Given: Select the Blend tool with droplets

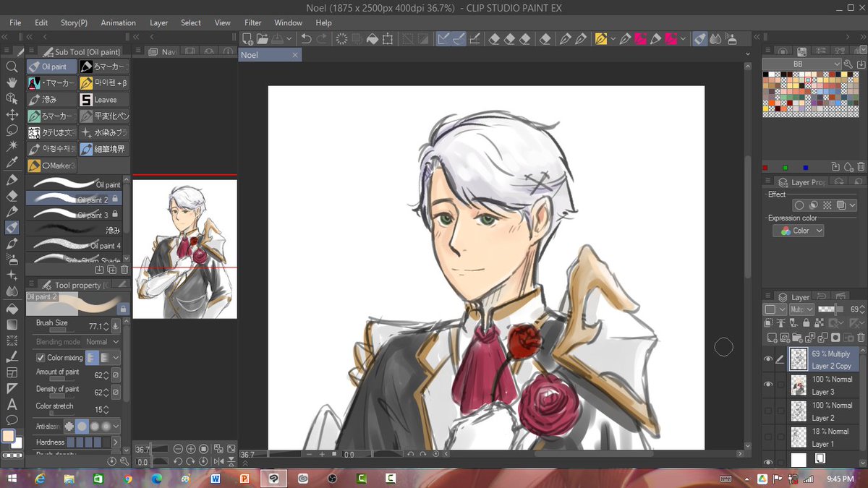Looking at the screenshot, I should pos(12,291).
